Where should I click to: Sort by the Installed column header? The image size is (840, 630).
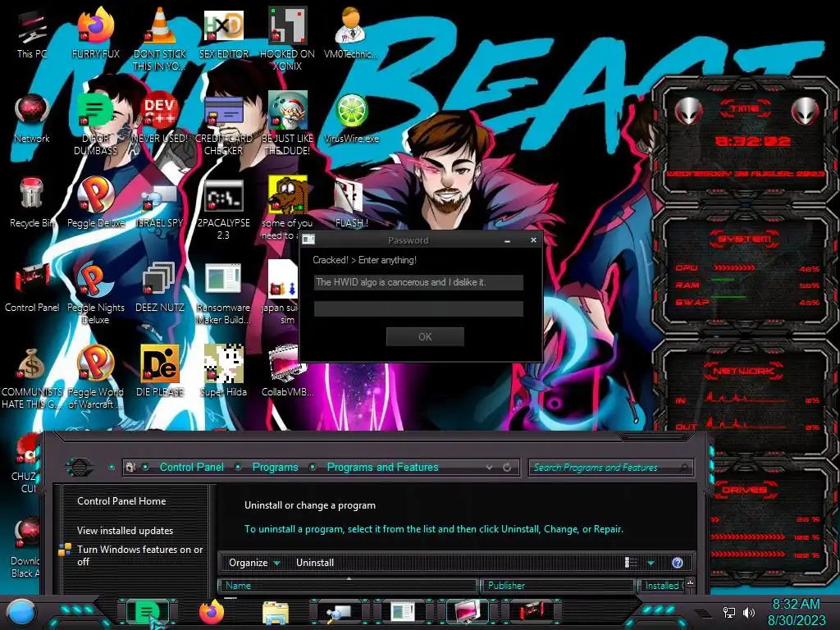(663, 586)
